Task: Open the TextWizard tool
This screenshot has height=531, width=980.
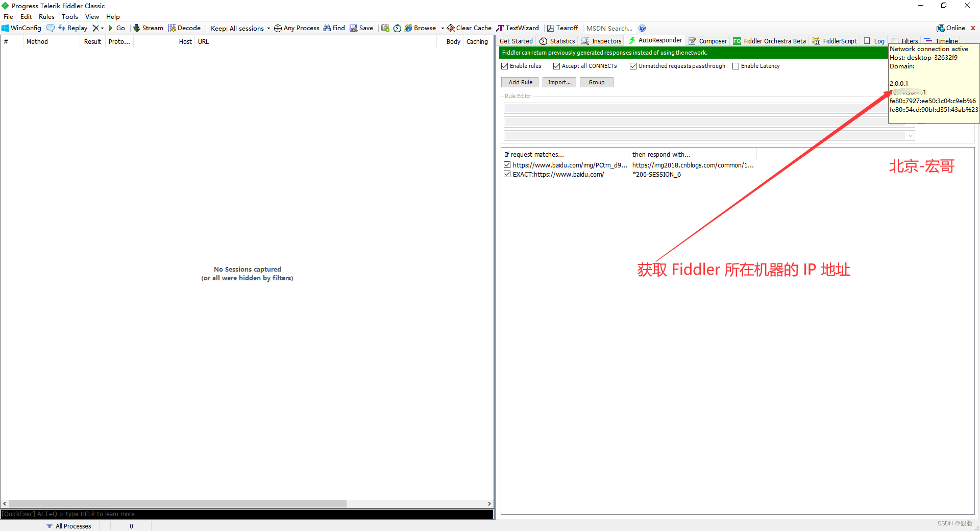Action: pyautogui.click(x=518, y=28)
